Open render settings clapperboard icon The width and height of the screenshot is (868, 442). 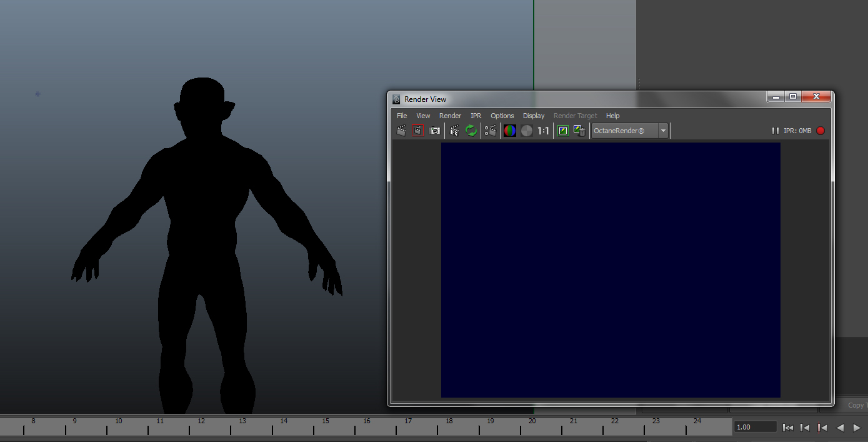coord(491,131)
